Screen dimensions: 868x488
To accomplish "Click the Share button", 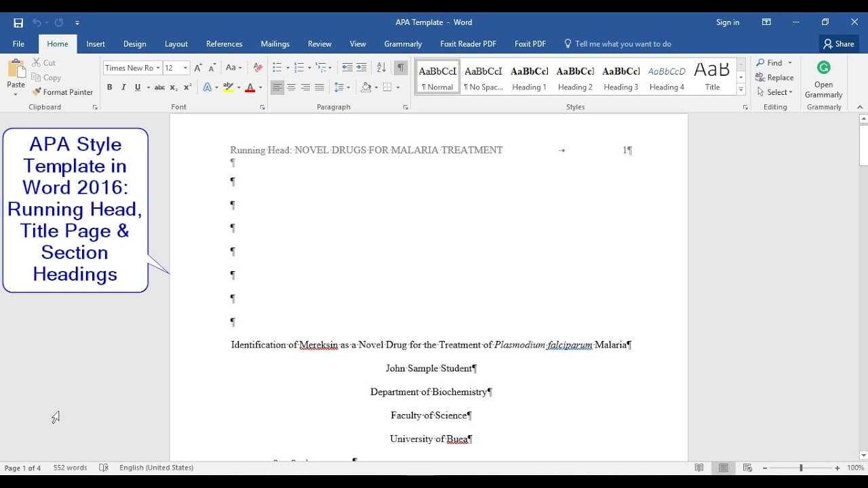I will point(838,44).
